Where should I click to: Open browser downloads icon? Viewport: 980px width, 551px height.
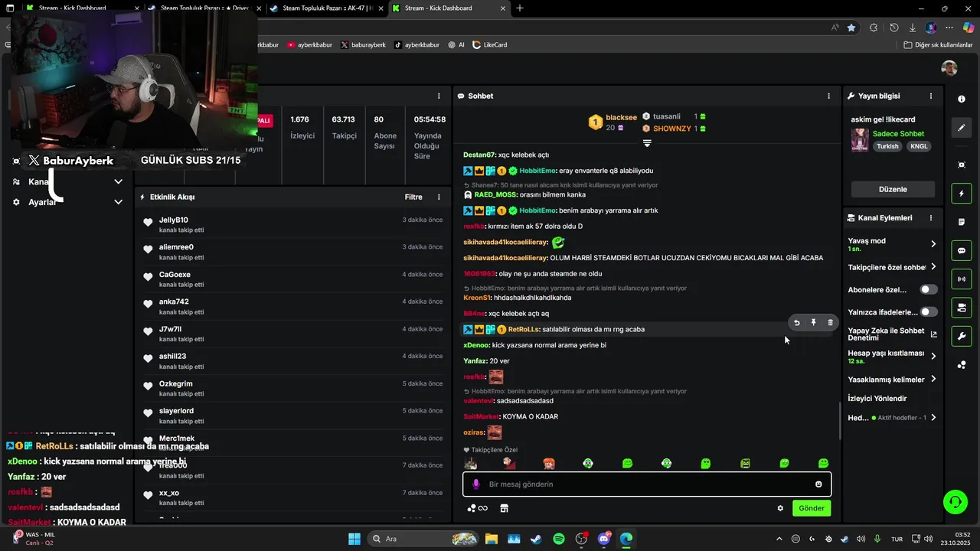pyautogui.click(x=912, y=28)
